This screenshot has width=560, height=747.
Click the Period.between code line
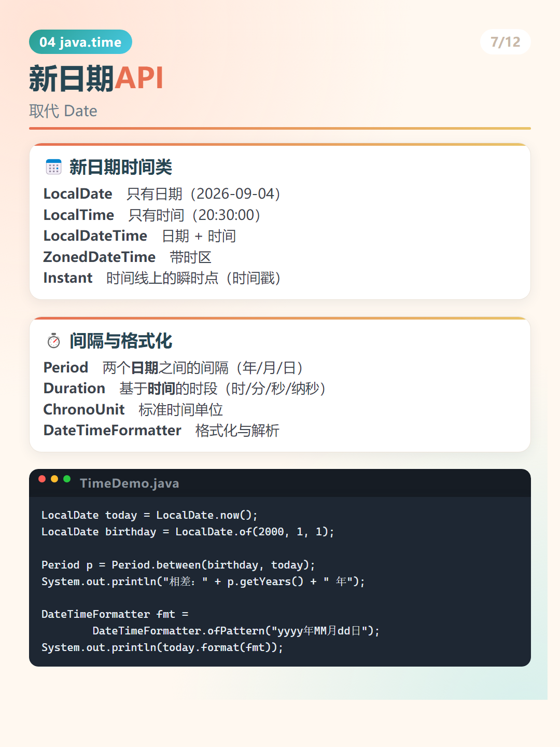[x=178, y=565]
